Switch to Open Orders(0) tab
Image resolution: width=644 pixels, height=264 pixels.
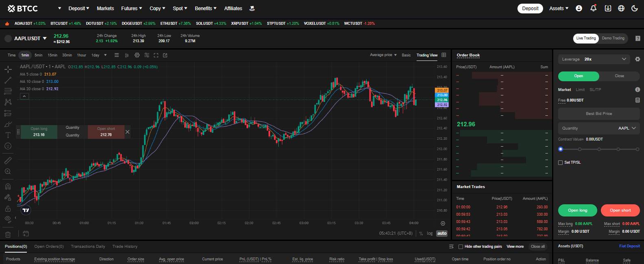pos(49,247)
